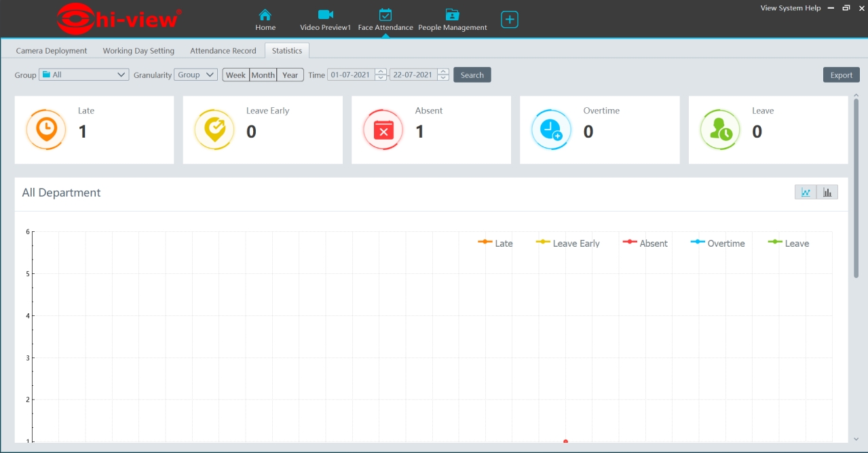
Task: Click the vertical scrollbar on right side
Action: pyautogui.click(x=856, y=189)
